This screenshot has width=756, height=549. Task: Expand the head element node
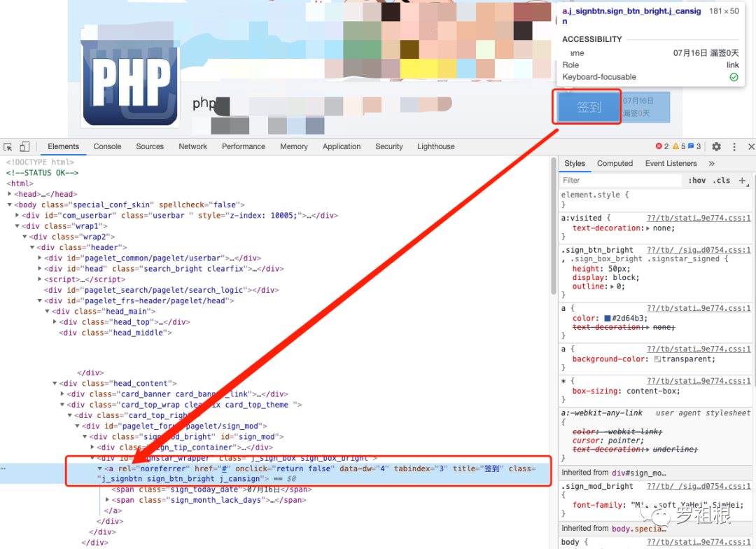(10, 194)
